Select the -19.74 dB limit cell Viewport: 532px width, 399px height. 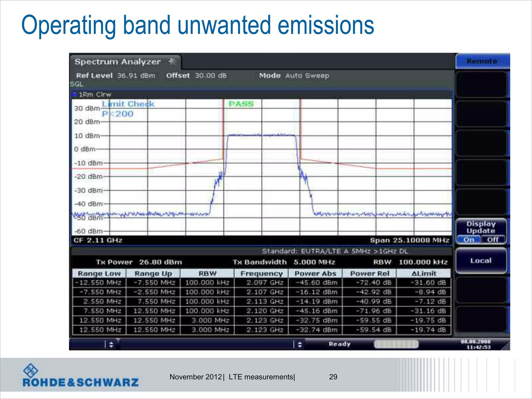[x=424, y=330]
